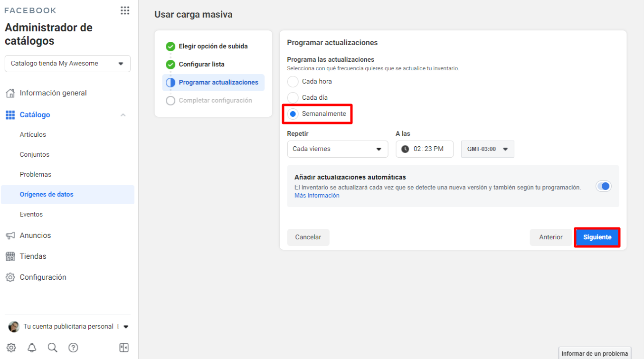The image size is (644, 359).
Task: Click the Anuncios megaphone icon
Action: 10,236
